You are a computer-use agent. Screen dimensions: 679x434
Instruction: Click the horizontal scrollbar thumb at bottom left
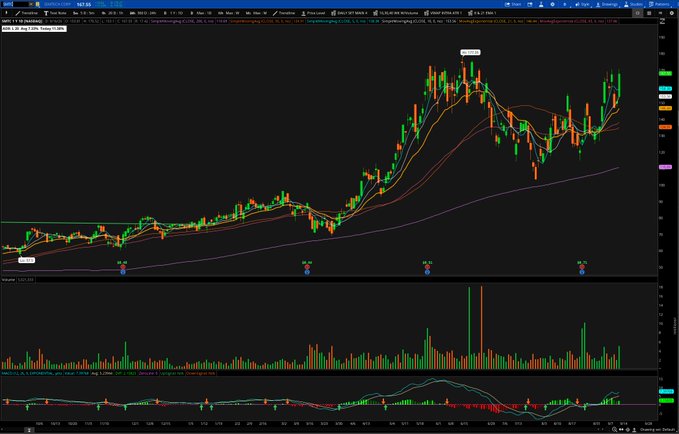click(29, 430)
